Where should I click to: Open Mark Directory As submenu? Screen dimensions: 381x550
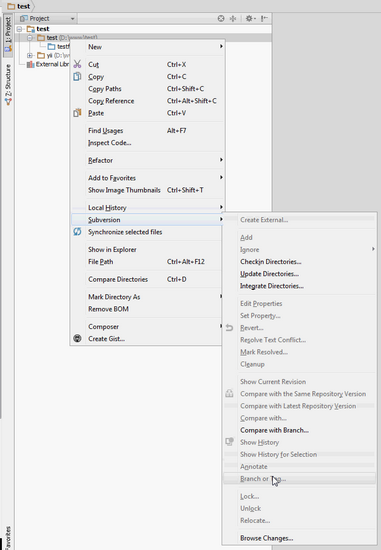pyautogui.click(x=114, y=297)
